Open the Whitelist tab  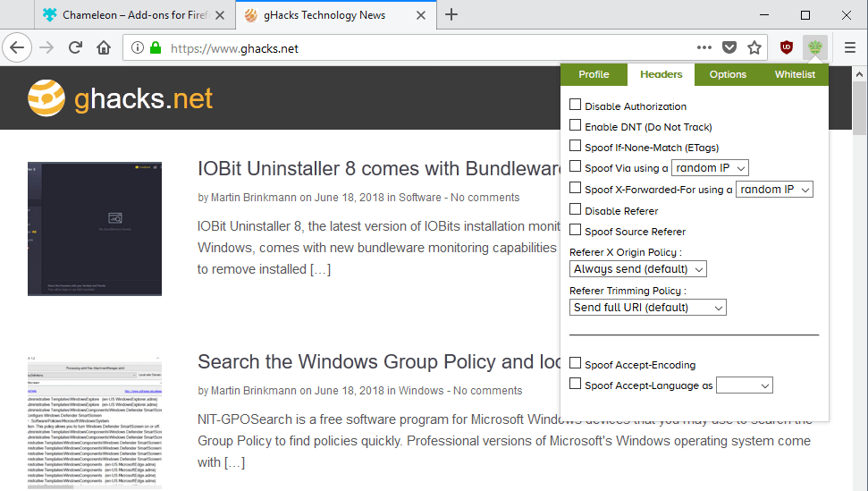point(795,74)
